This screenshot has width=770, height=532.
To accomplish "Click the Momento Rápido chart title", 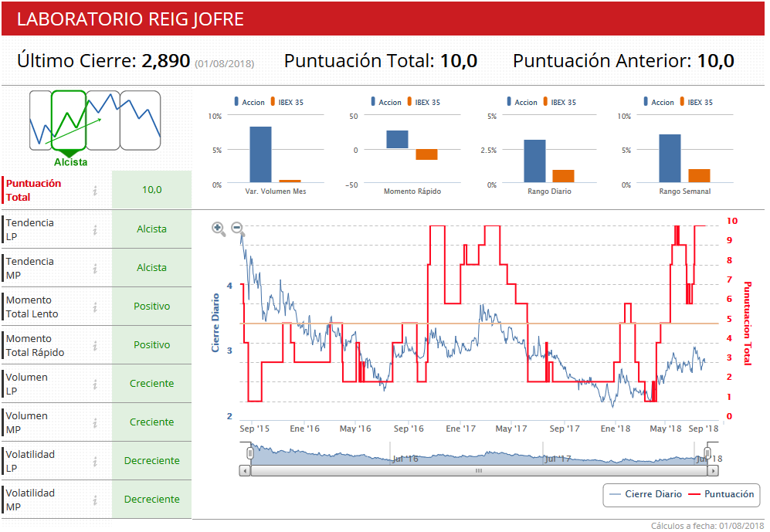I will click(412, 191).
